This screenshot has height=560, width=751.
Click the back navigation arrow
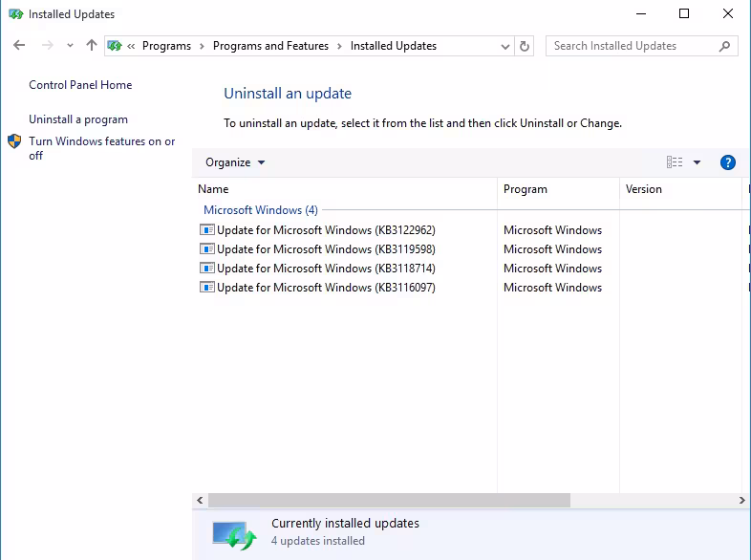[20, 46]
